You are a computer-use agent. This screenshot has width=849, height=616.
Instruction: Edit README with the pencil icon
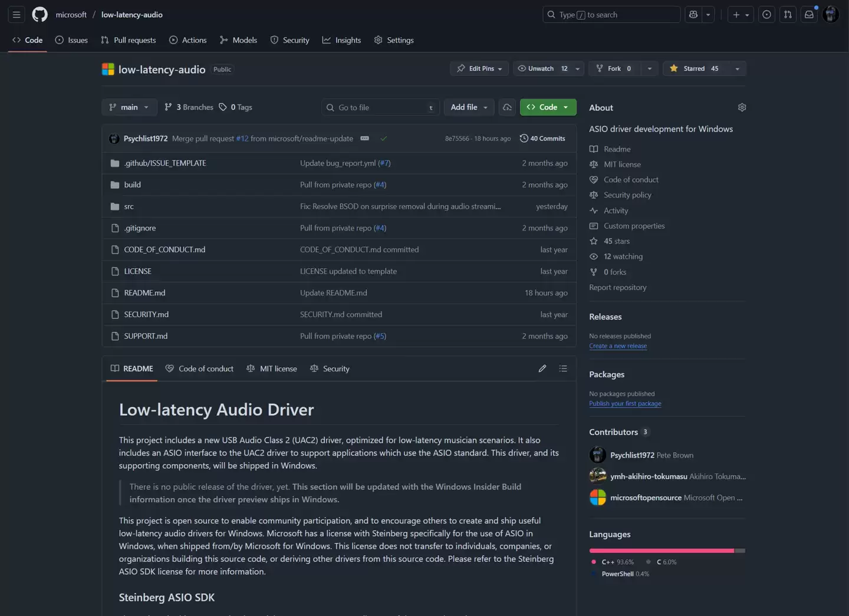[542, 368]
